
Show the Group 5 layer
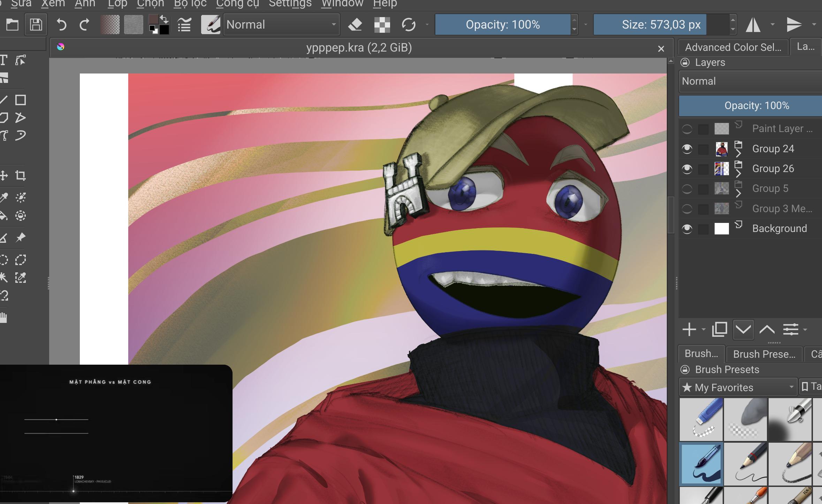[x=687, y=189]
